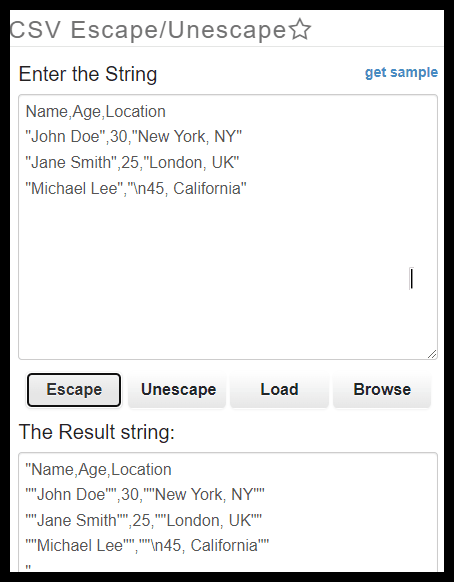Screen dimensions: 454x582
Task: Click the Result string label
Action: [x=97, y=432]
